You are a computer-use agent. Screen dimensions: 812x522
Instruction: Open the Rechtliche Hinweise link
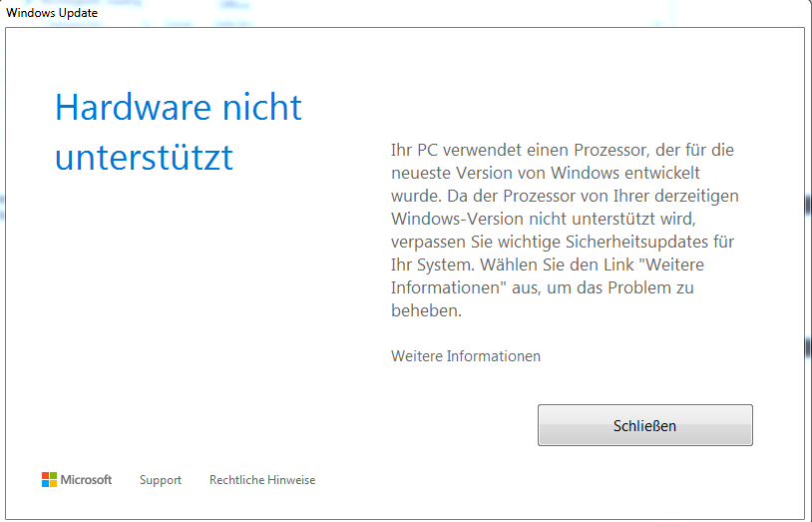pyautogui.click(x=262, y=480)
